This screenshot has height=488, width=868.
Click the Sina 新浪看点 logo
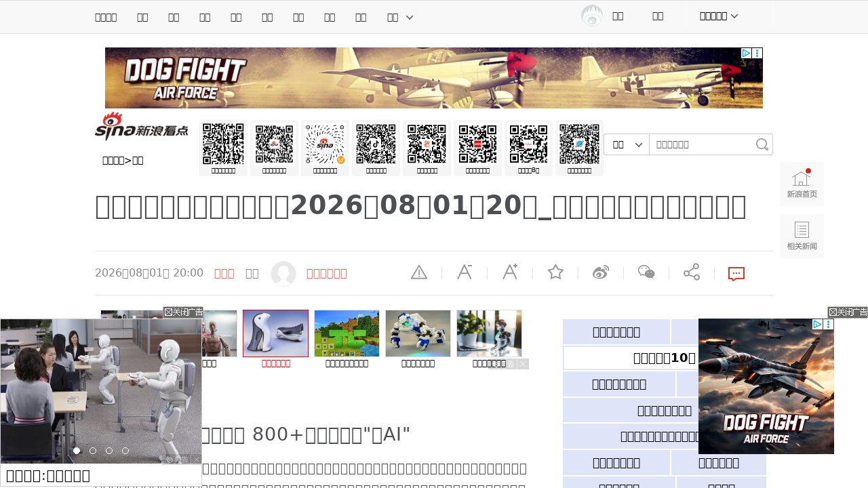point(141,127)
